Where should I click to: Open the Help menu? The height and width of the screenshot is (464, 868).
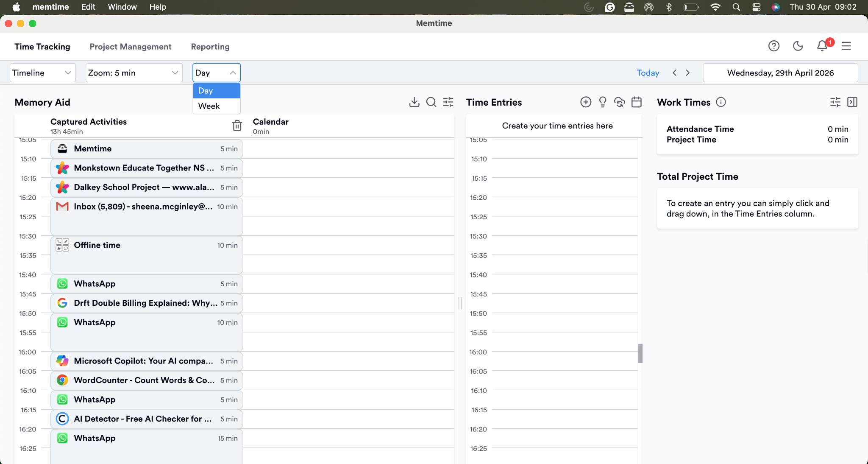158,7
